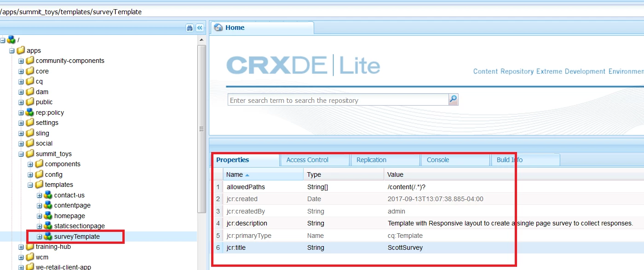Expand the training-hub folder

click(21, 247)
